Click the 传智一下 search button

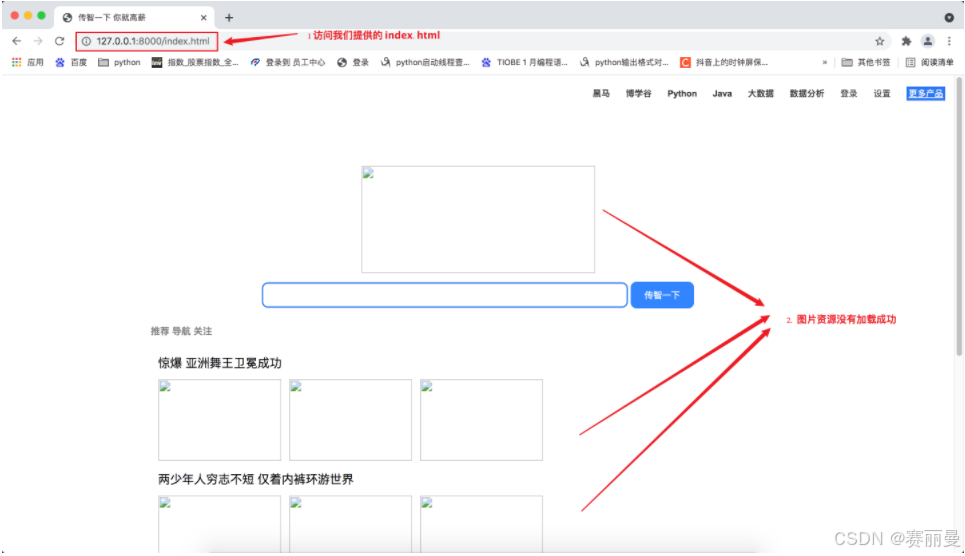(x=662, y=295)
